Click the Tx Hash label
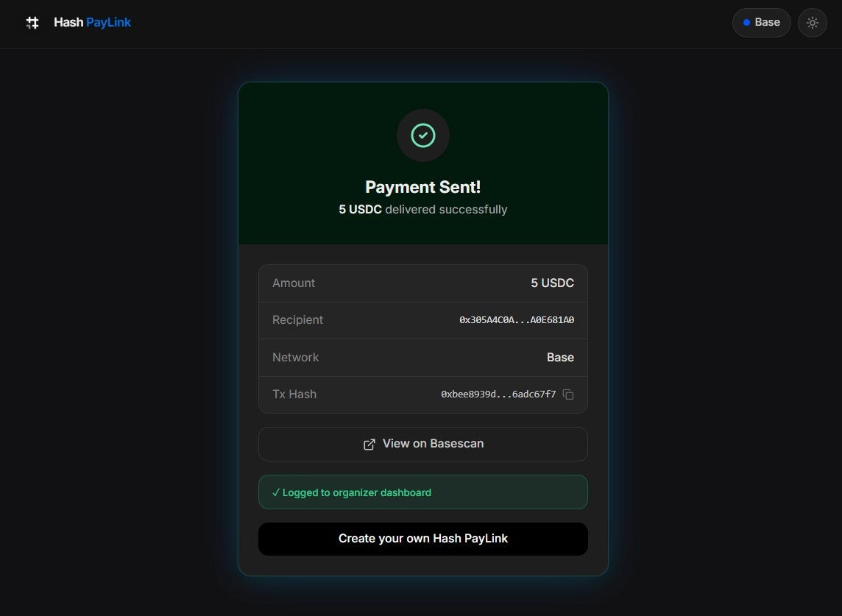This screenshot has width=842, height=616. point(294,394)
